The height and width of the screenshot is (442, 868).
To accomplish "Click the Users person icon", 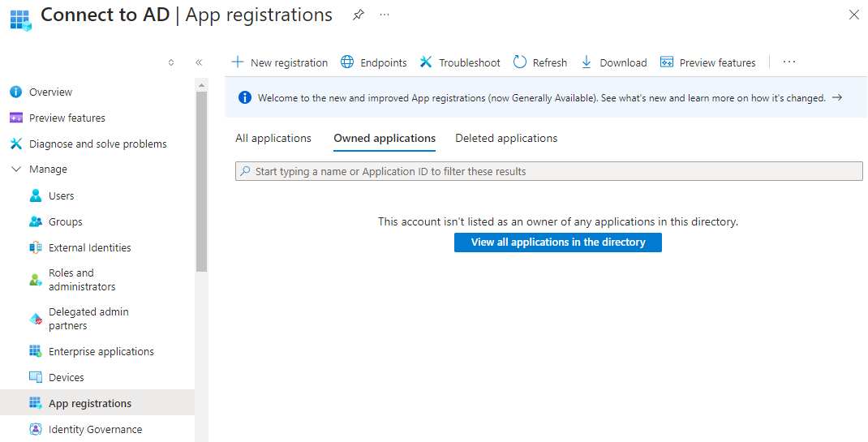I will (x=36, y=195).
